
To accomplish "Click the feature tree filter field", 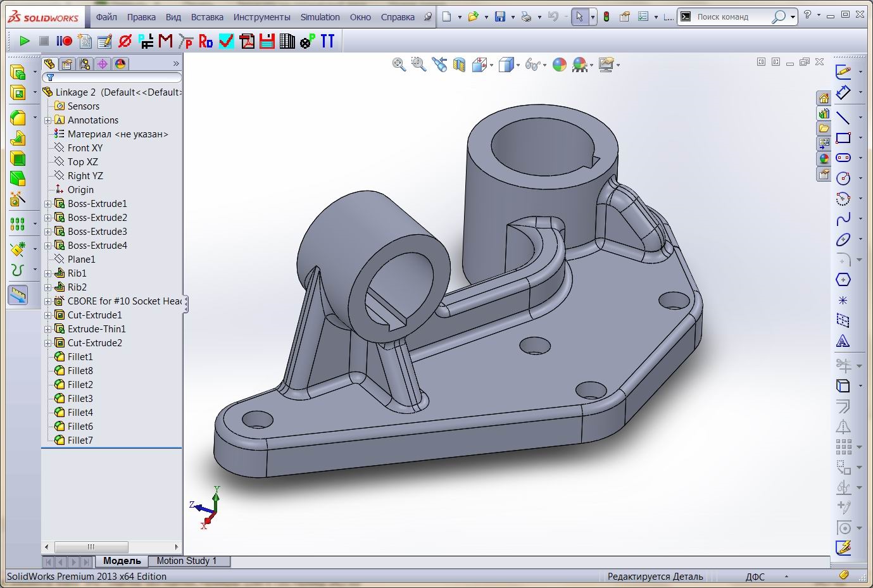I will click(112, 77).
